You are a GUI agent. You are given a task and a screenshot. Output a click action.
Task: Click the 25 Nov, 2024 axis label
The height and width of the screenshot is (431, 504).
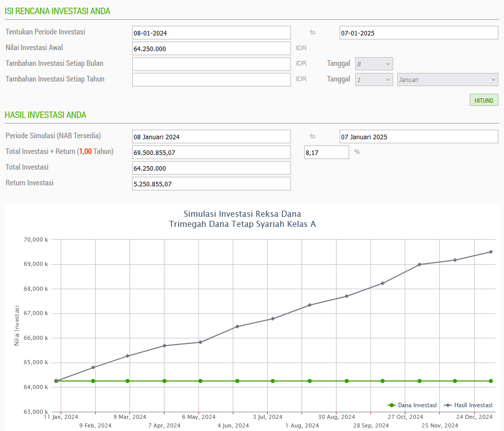440,425
